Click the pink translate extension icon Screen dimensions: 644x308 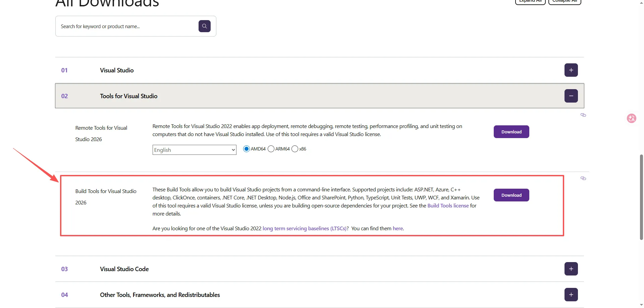[632, 118]
